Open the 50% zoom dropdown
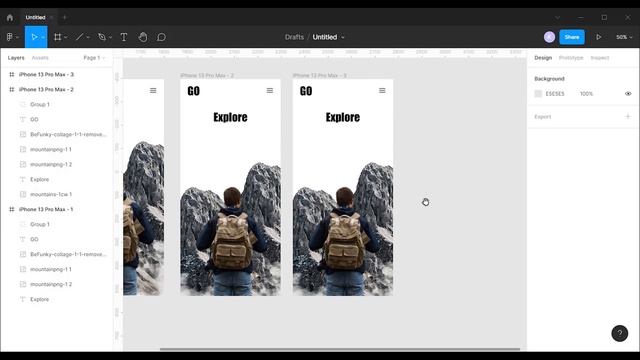 (624, 37)
